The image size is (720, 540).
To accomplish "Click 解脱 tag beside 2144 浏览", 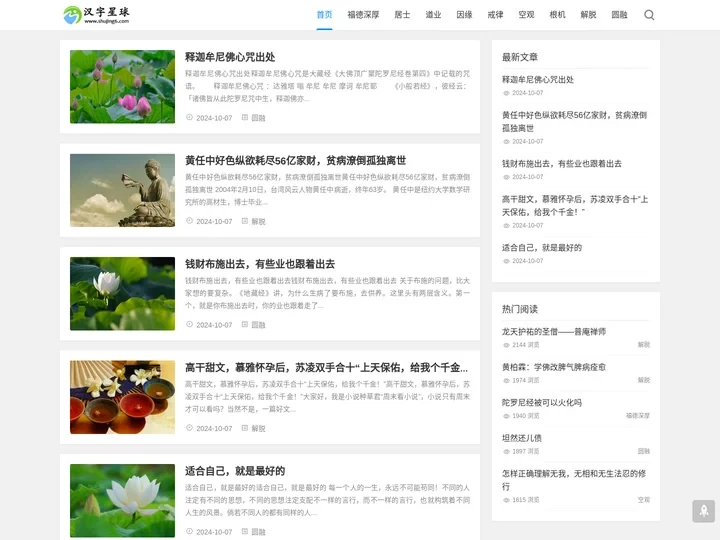I will pos(644,344).
